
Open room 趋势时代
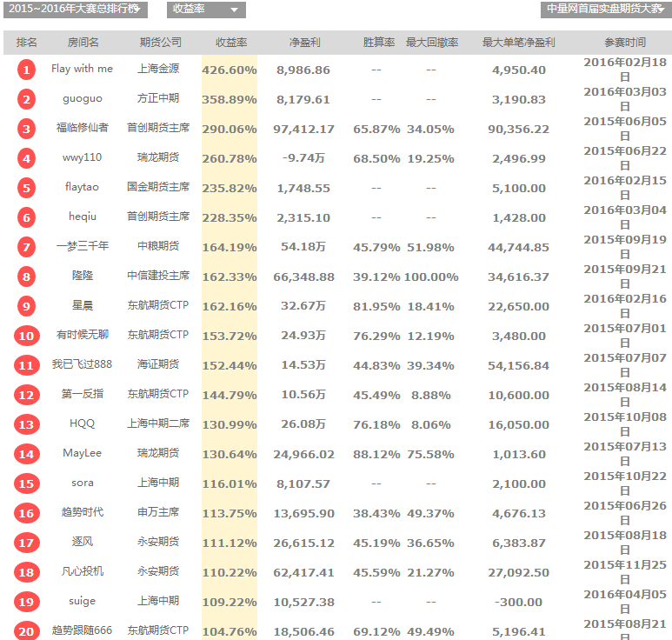click(x=83, y=512)
